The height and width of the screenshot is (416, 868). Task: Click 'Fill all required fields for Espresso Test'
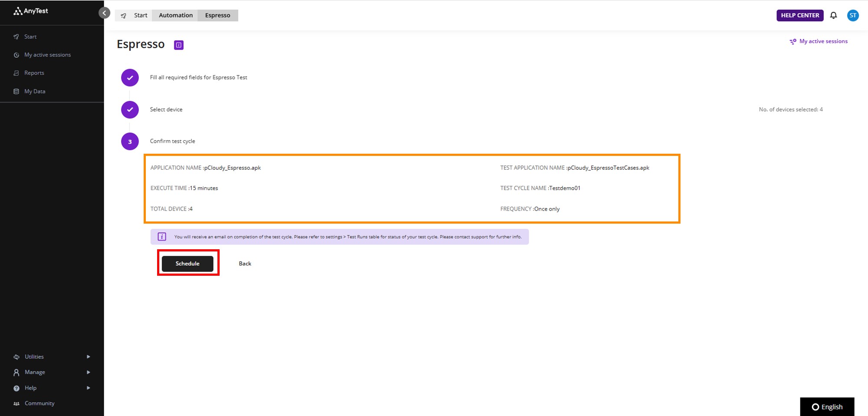point(198,77)
